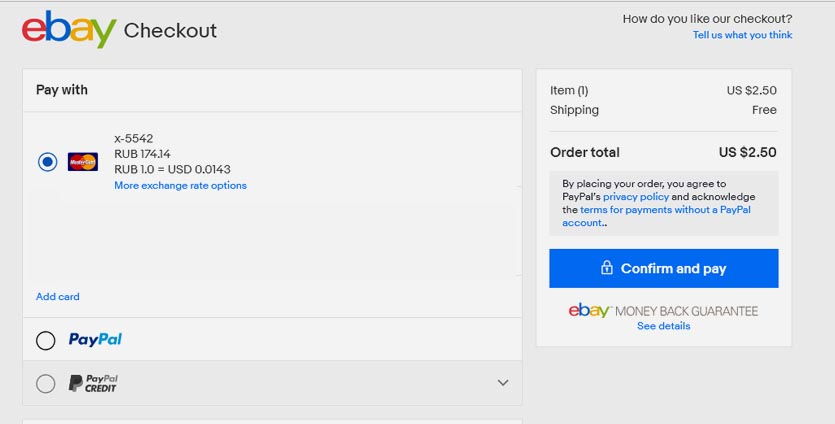835x424 pixels.
Task: Click the Mastercard card logo
Action: pos(82,162)
